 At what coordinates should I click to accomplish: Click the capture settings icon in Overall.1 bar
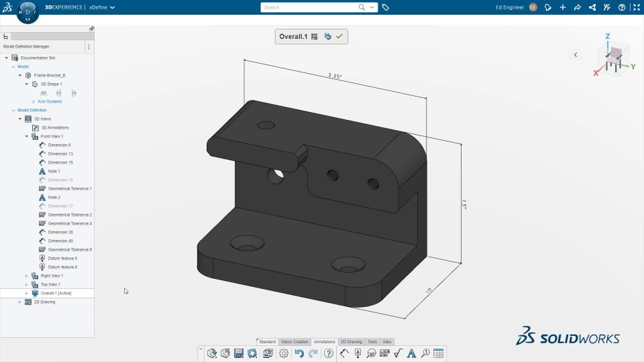coord(315,36)
